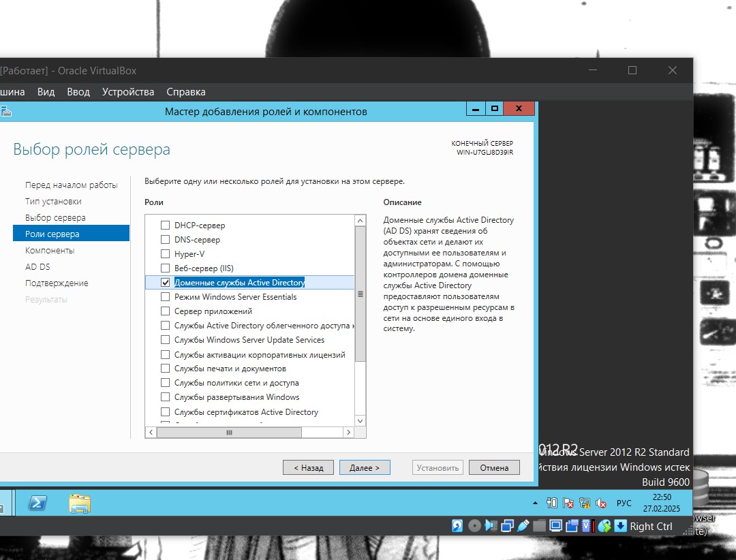The width and height of the screenshot is (736, 560).
Task: Open Action Center flag tray icon
Action: pyautogui.click(x=568, y=503)
